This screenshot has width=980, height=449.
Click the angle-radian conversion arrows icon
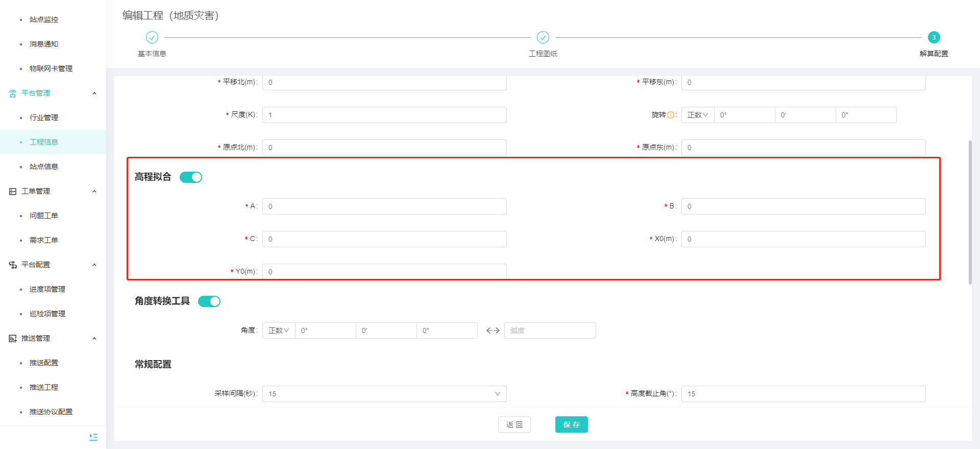493,330
